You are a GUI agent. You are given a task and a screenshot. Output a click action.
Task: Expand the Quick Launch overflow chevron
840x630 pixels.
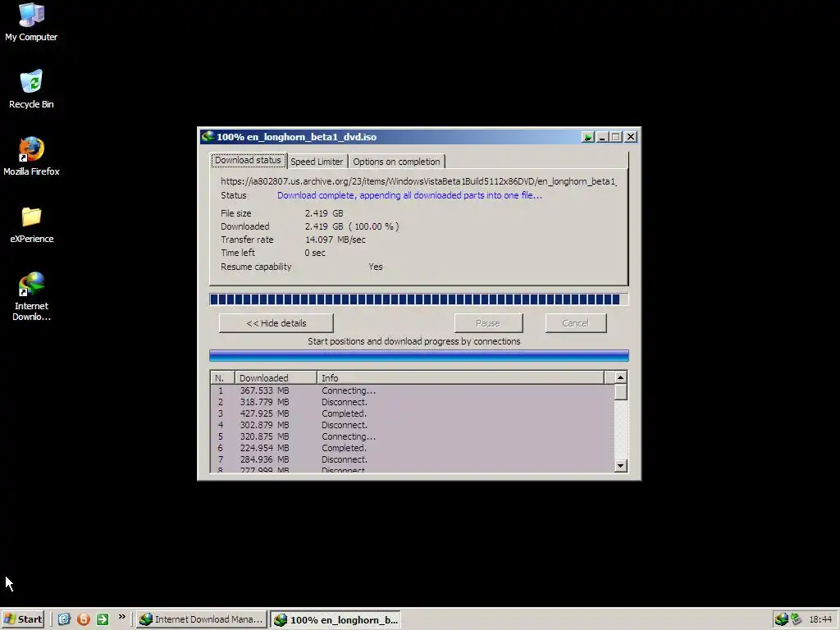coord(122,617)
